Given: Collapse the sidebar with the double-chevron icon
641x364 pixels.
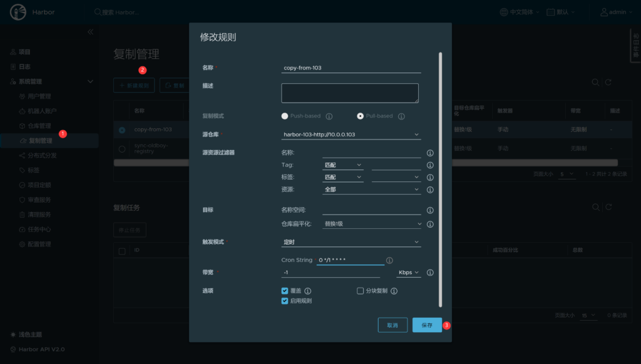Looking at the screenshot, I should tap(90, 32).
